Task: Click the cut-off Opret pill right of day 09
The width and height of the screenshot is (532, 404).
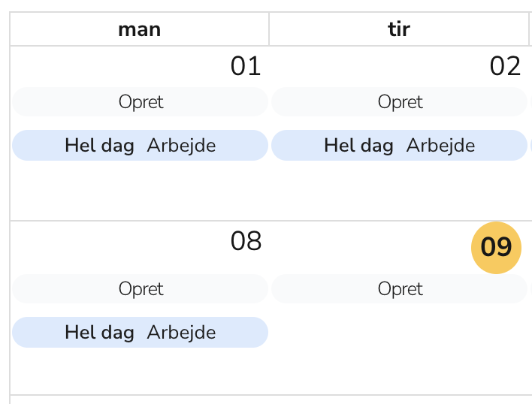Action: click(x=530, y=289)
